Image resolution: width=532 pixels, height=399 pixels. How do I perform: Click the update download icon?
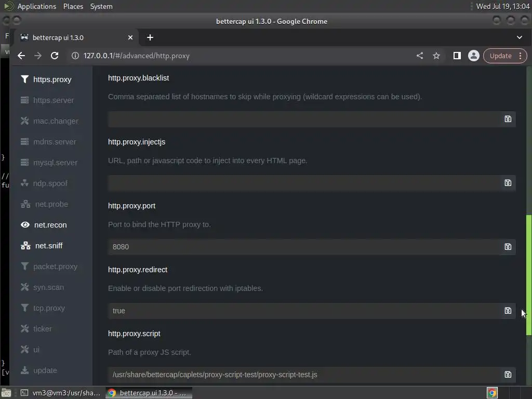coord(25,370)
